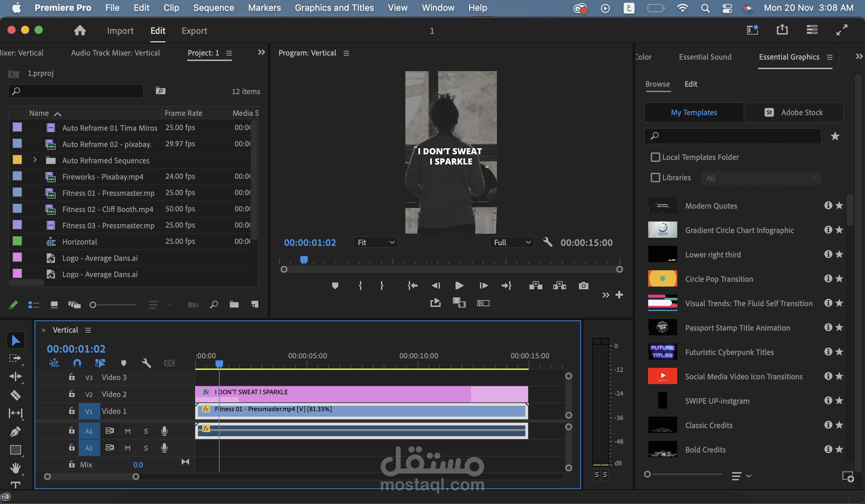The image size is (865, 504).
Task: Expand the Auto Reframed Sequences bin
Action: pos(35,160)
